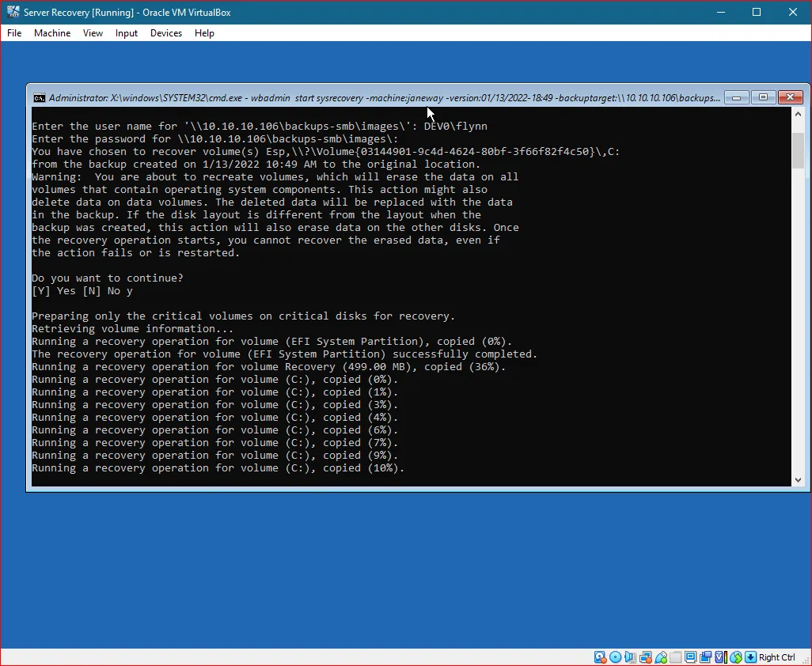Restore down the command prompt window
Image resolution: width=812 pixels, height=666 pixels.
763,96
